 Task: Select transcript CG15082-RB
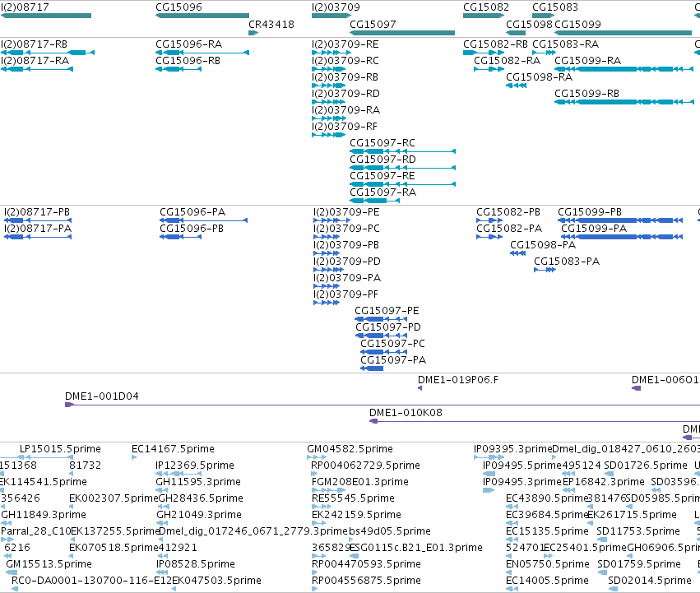pyautogui.click(x=484, y=53)
